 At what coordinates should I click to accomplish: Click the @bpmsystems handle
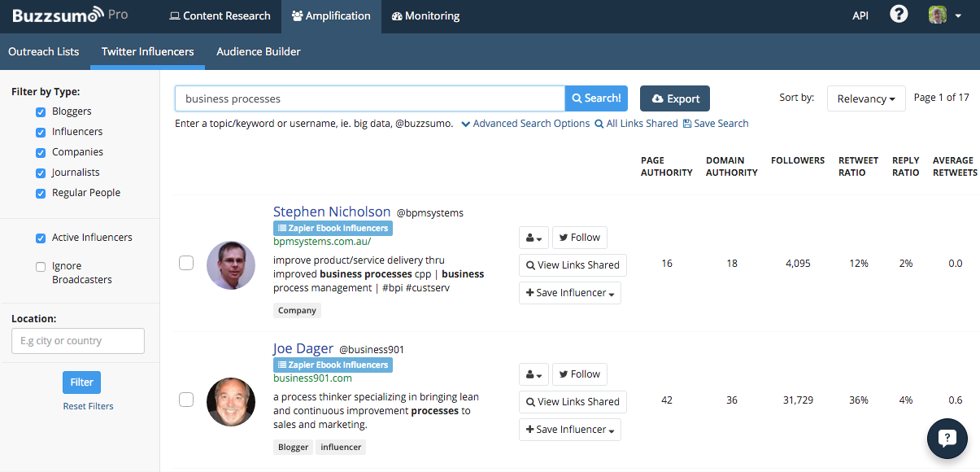click(x=430, y=213)
